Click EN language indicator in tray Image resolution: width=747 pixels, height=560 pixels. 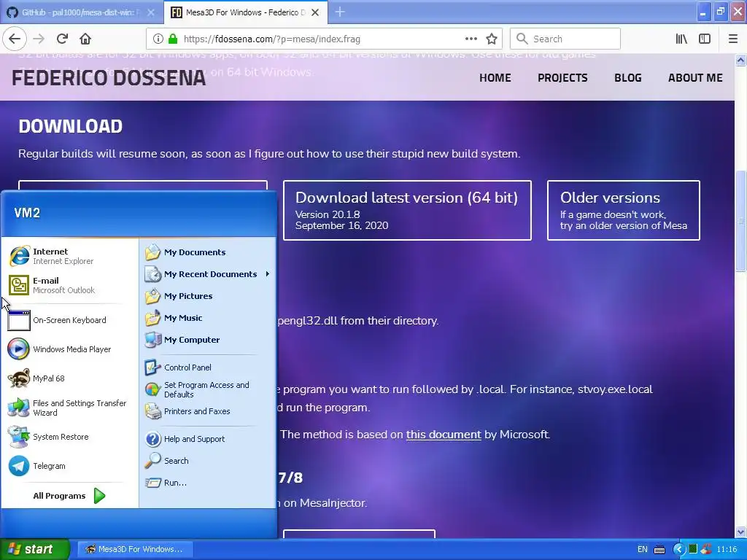pyautogui.click(x=643, y=550)
